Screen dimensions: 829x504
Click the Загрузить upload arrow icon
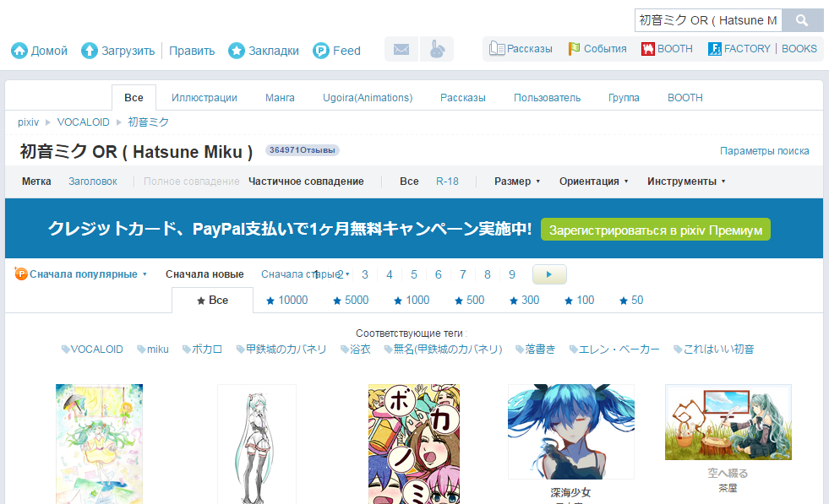tap(90, 51)
